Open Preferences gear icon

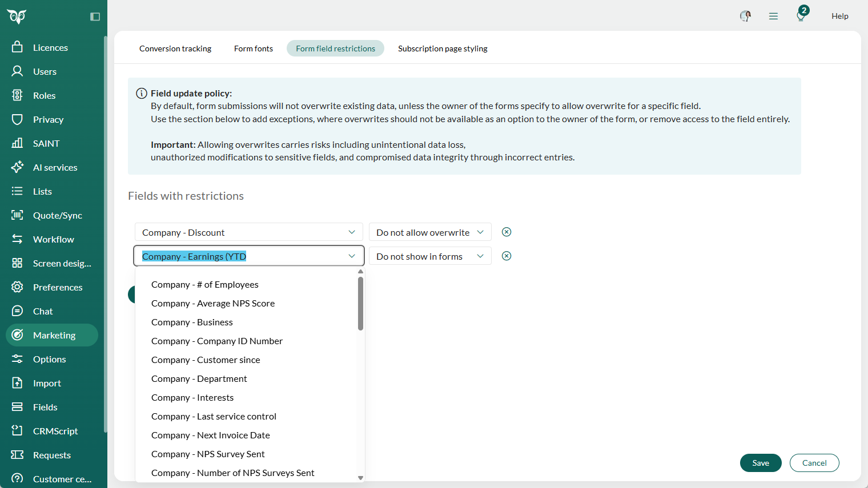(17, 287)
